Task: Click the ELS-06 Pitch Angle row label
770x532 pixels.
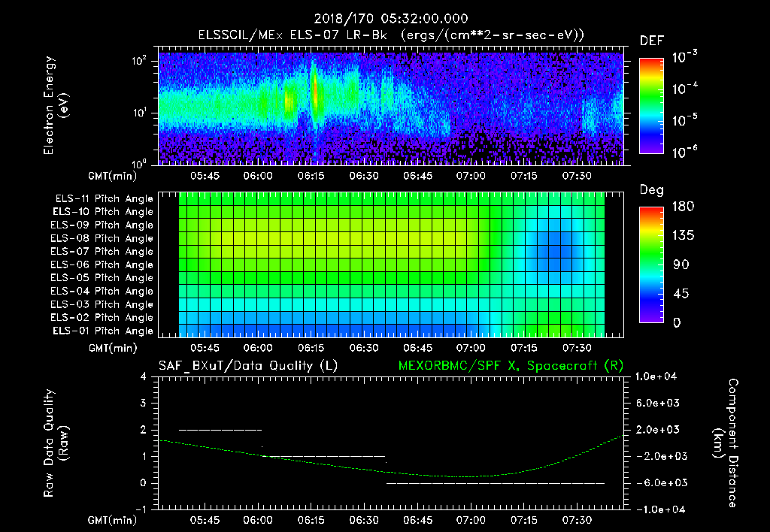Action: pyautogui.click(x=102, y=264)
